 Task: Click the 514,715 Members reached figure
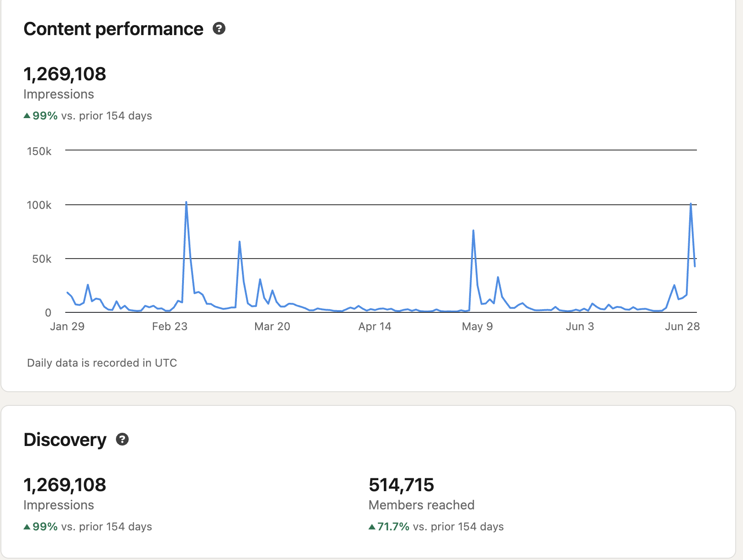coord(401,485)
